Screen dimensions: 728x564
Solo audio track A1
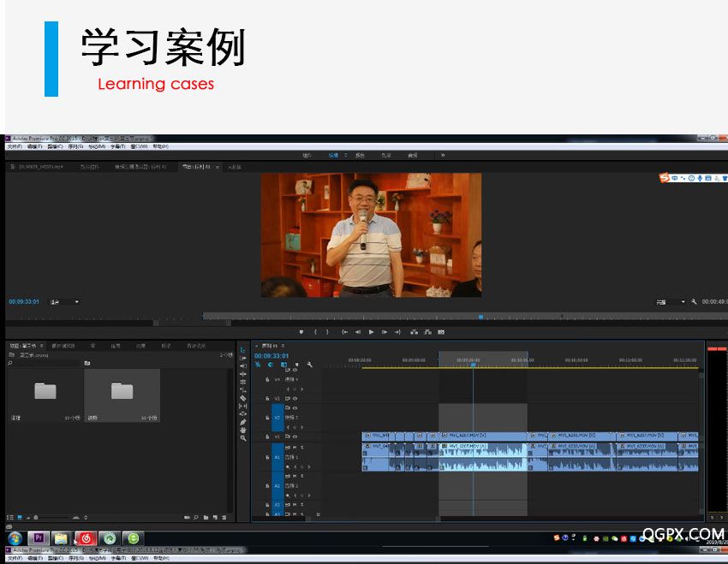pos(301,448)
